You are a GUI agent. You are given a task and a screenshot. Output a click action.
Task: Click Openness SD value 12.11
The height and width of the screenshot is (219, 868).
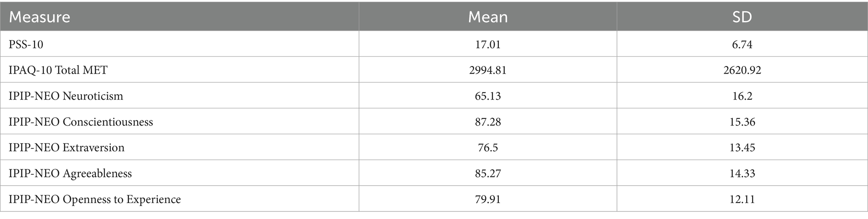[x=742, y=199]
